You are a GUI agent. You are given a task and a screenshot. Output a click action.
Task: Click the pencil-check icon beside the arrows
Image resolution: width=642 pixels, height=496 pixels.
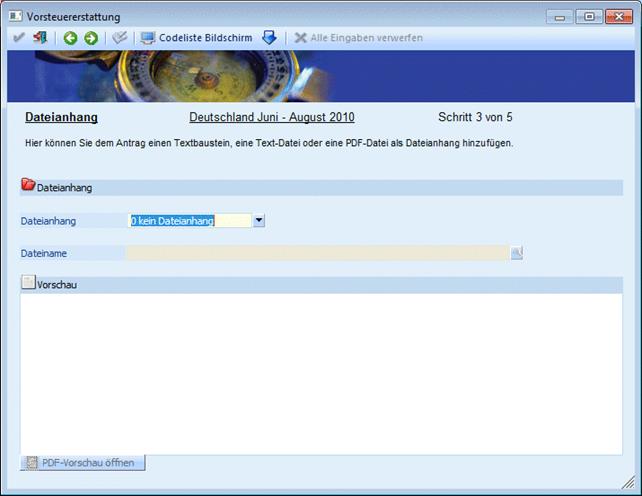click(x=119, y=38)
